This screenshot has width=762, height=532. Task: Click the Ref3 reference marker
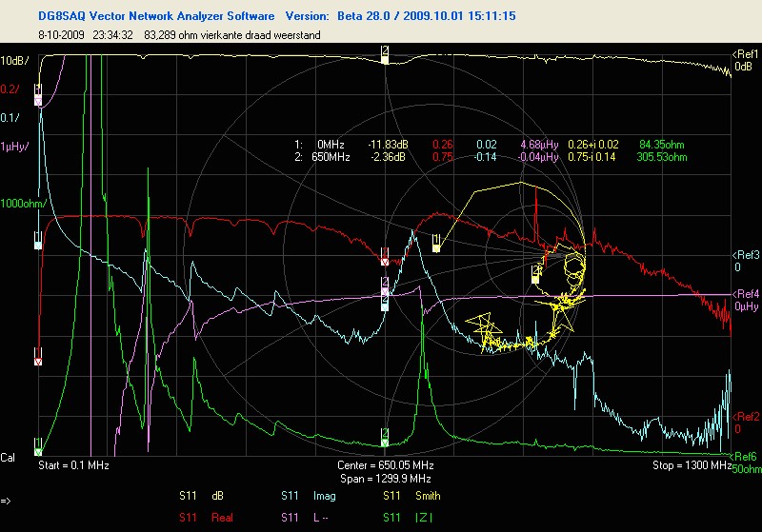[745, 261]
